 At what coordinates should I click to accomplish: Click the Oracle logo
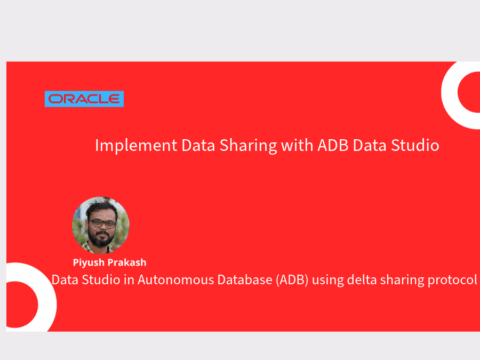[x=84, y=99]
